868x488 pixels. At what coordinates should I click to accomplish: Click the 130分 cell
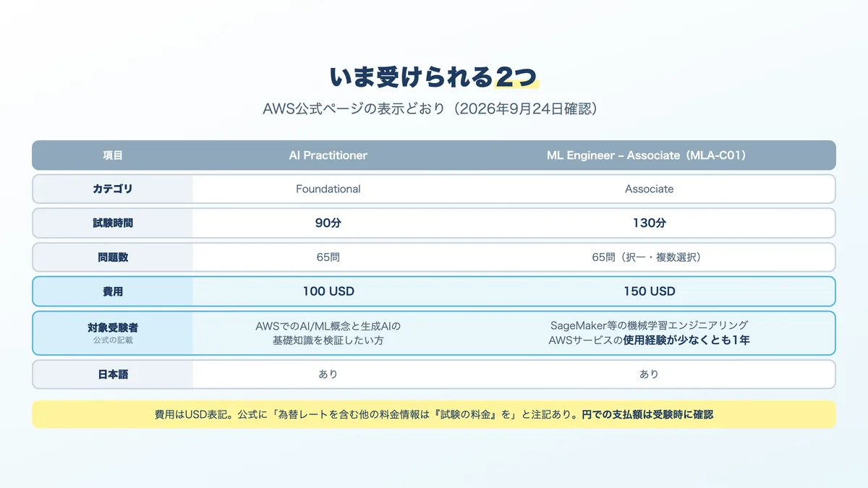click(x=650, y=223)
